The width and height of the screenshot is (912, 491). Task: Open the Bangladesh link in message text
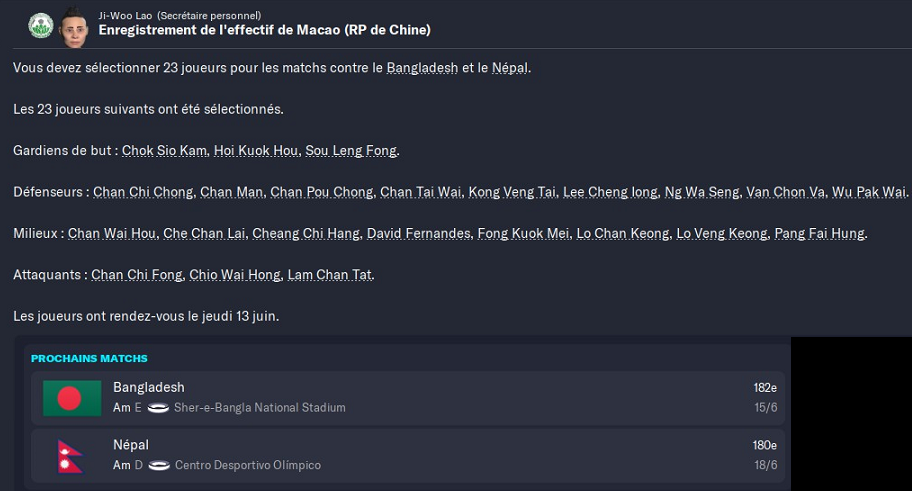(422, 68)
